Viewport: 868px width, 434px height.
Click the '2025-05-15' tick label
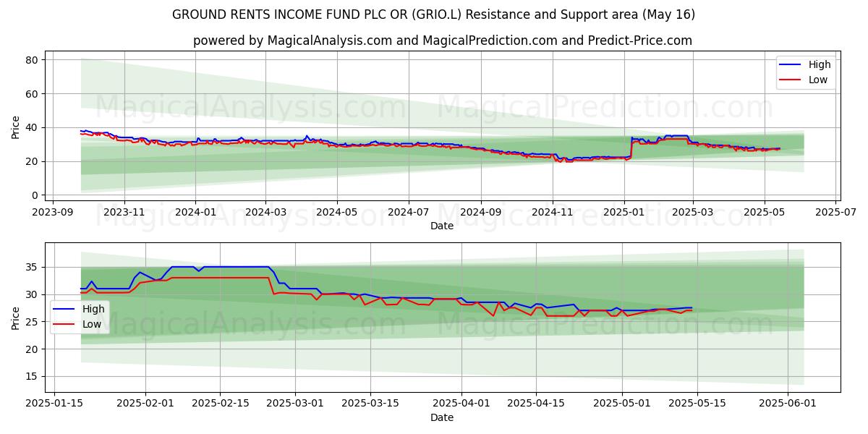[x=697, y=404]
